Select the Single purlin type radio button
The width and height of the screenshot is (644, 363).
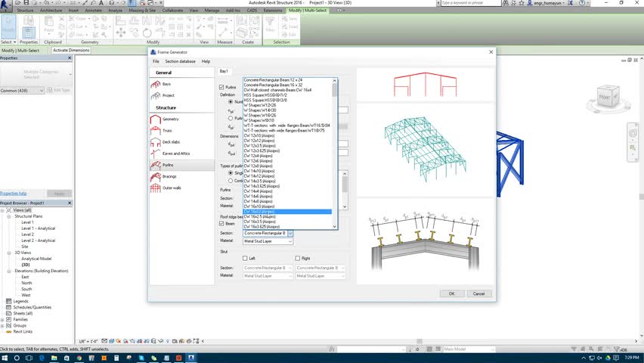pyautogui.click(x=231, y=173)
